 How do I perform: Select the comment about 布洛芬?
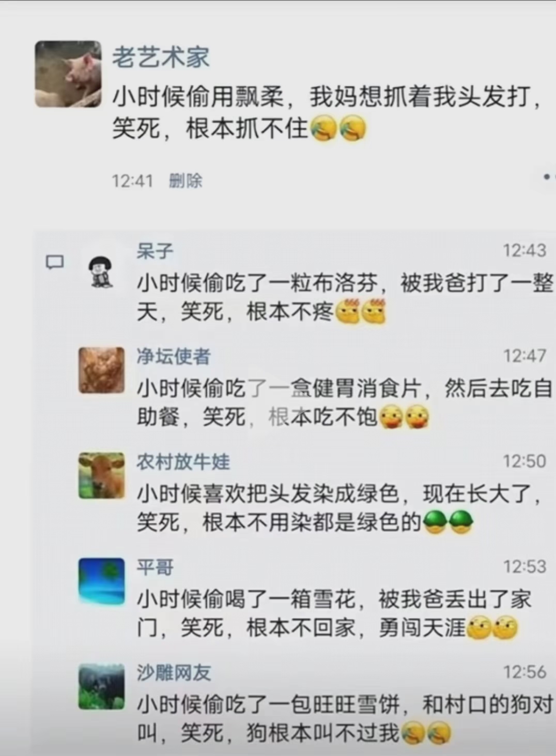point(345,298)
